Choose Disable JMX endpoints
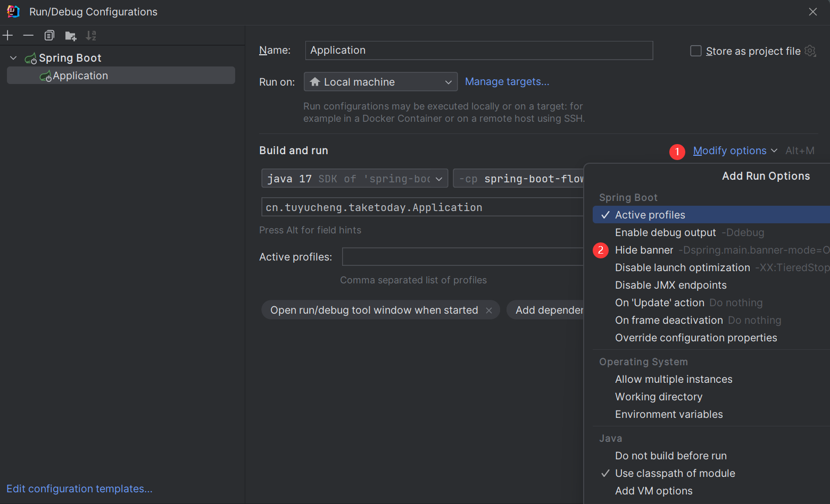 pos(711,285)
